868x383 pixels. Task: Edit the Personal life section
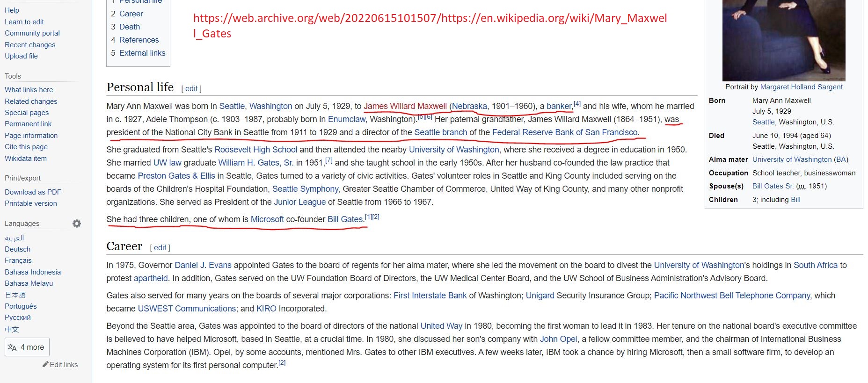(191, 89)
